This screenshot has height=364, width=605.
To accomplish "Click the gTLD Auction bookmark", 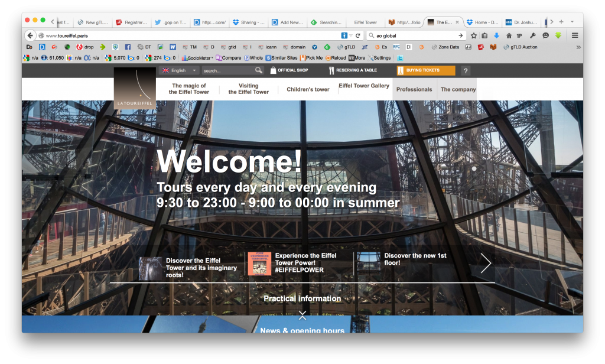I will pos(520,47).
